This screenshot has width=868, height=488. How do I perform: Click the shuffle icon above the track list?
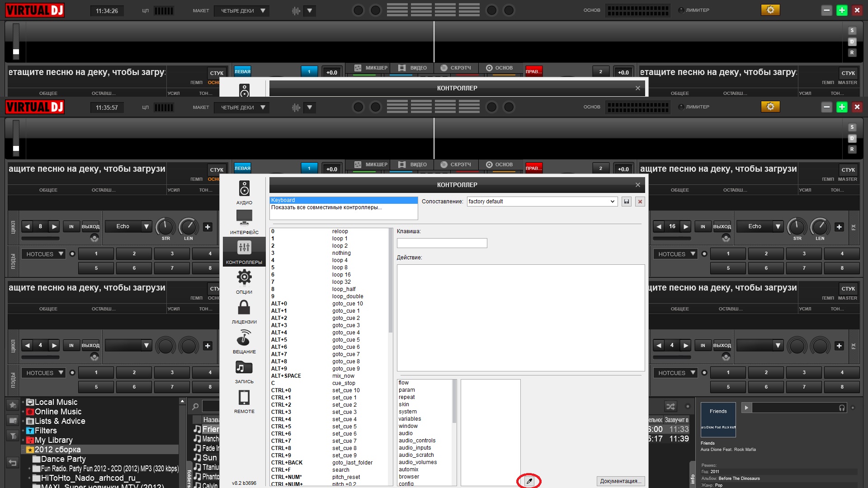click(670, 406)
